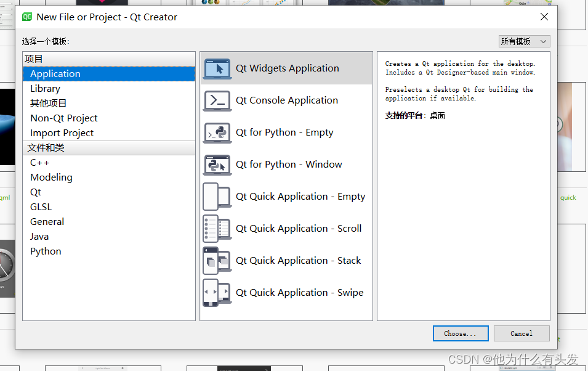Select the Non-Qt Project category
The width and height of the screenshot is (588, 371).
tap(109, 118)
